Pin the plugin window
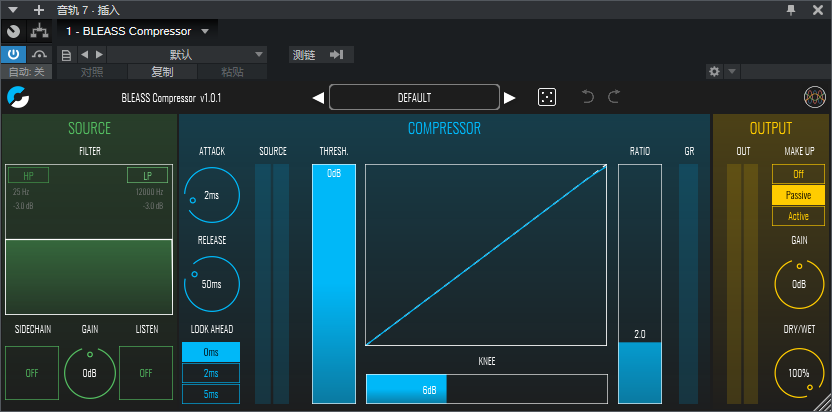This screenshot has width=832, height=412. click(x=791, y=10)
